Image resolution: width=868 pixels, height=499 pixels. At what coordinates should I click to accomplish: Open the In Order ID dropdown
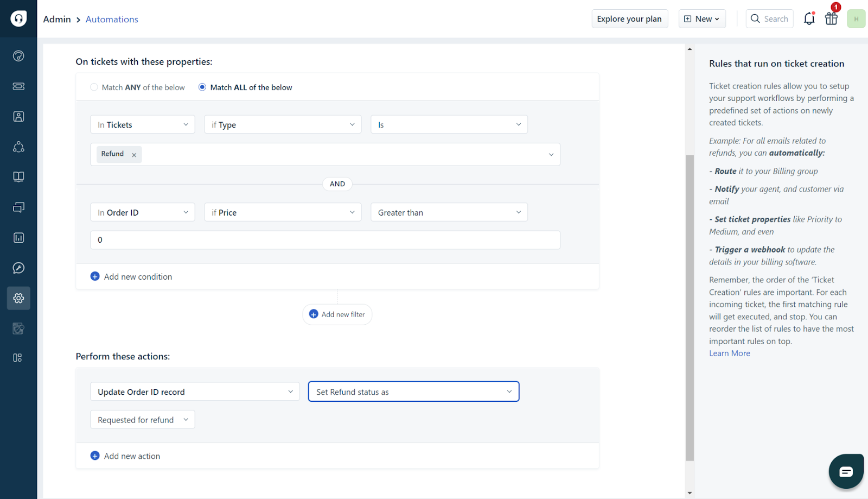coord(143,212)
